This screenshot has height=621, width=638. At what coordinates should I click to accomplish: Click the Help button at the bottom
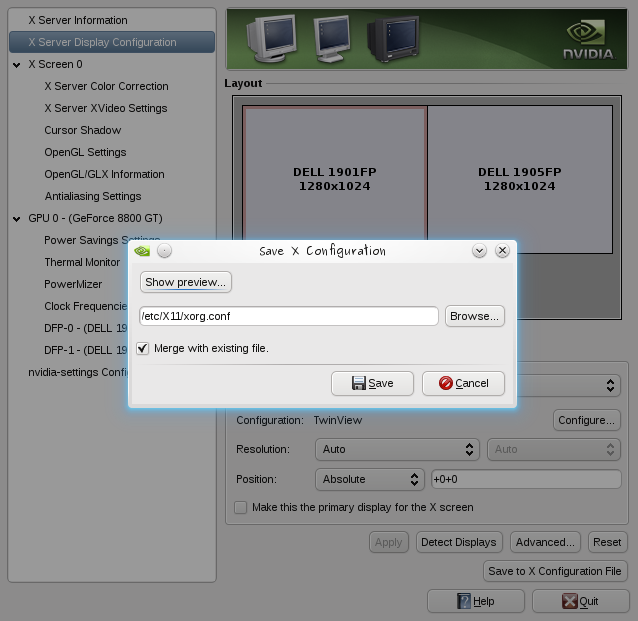click(475, 601)
